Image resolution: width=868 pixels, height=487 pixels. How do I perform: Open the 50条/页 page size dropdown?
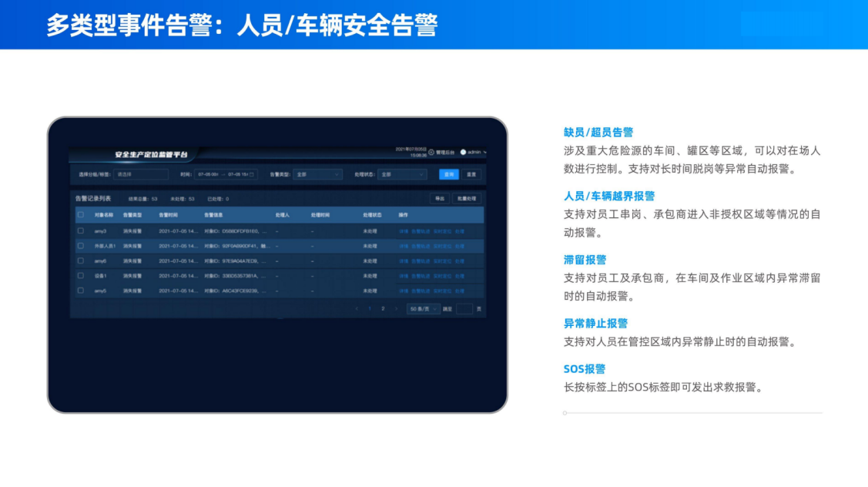423,309
